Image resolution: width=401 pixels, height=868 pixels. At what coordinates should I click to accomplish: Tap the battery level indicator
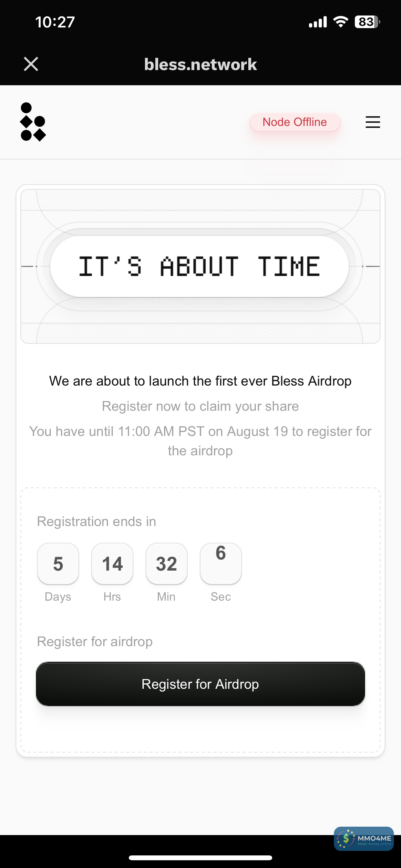tap(367, 22)
